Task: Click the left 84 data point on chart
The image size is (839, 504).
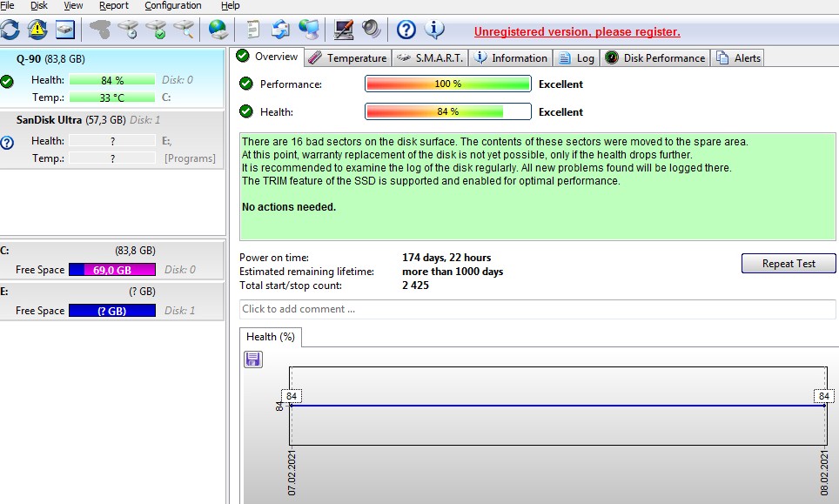Action: tap(292, 396)
